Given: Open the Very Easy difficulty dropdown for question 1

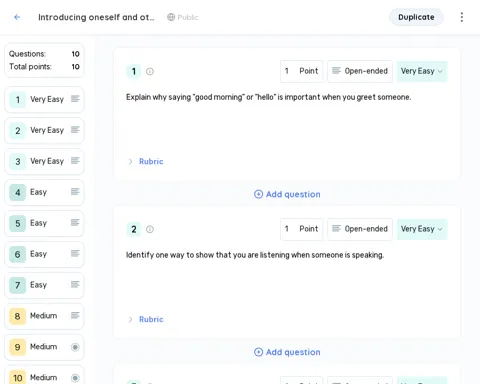Looking at the screenshot, I should (x=422, y=71).
